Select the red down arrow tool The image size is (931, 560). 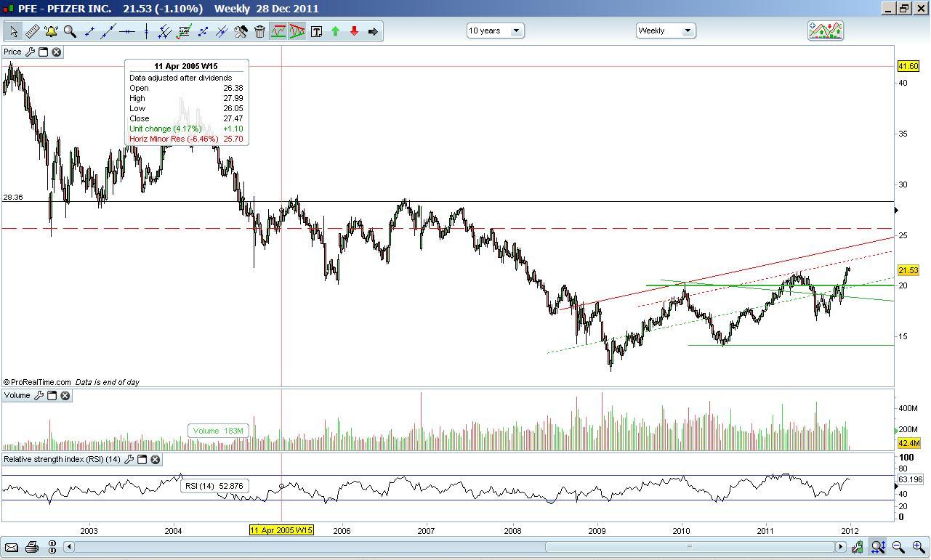pyautogui.click(x=354, y=31)
